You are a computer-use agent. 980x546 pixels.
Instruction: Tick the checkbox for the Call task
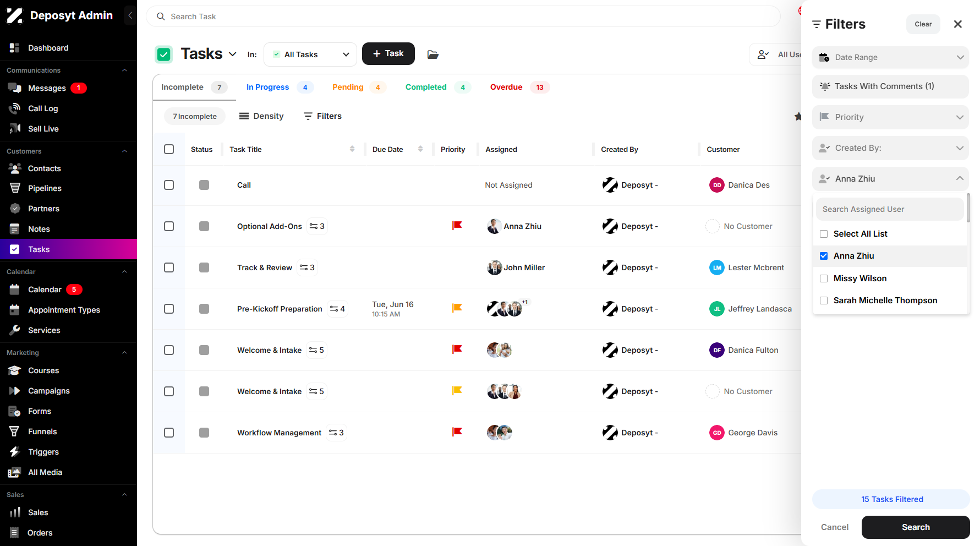169,185
